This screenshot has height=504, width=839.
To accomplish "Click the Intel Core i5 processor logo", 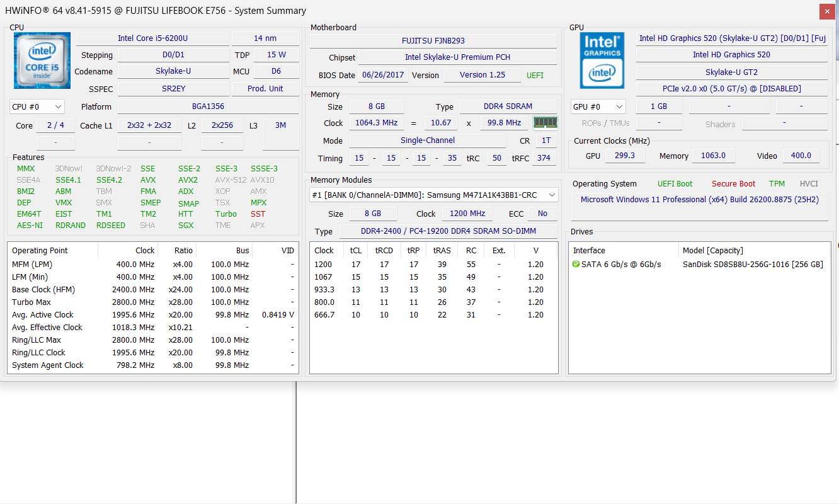I will (x=42, y=60).
